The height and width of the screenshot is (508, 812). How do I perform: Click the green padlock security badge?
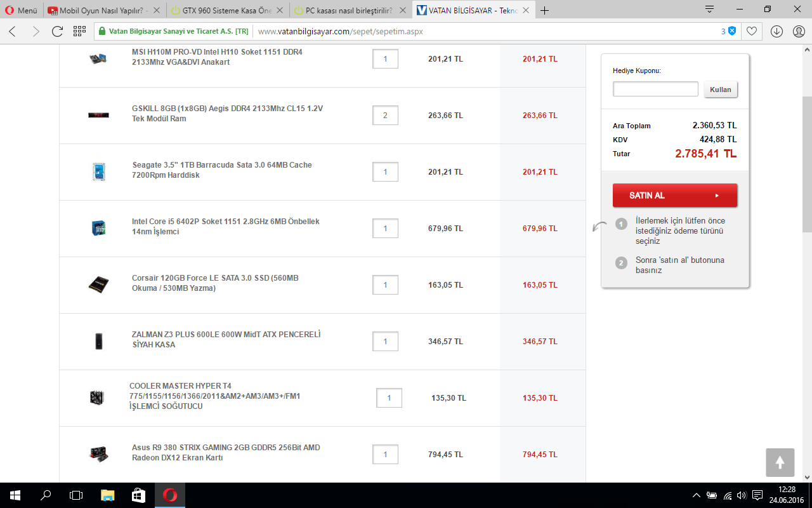click(101, 30)
